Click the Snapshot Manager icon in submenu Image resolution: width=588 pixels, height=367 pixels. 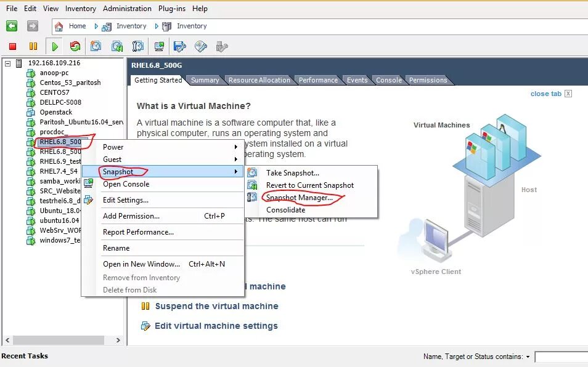[x=252, y=197]
